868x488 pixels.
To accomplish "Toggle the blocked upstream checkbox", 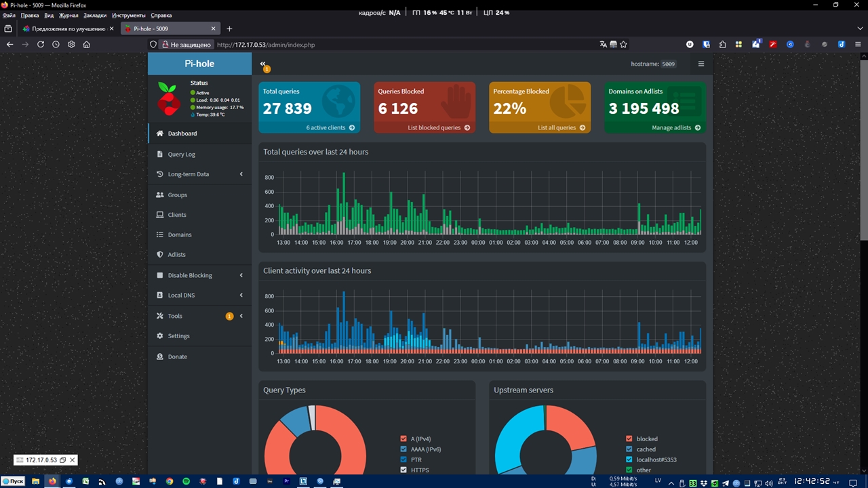I will coord(629,439).
